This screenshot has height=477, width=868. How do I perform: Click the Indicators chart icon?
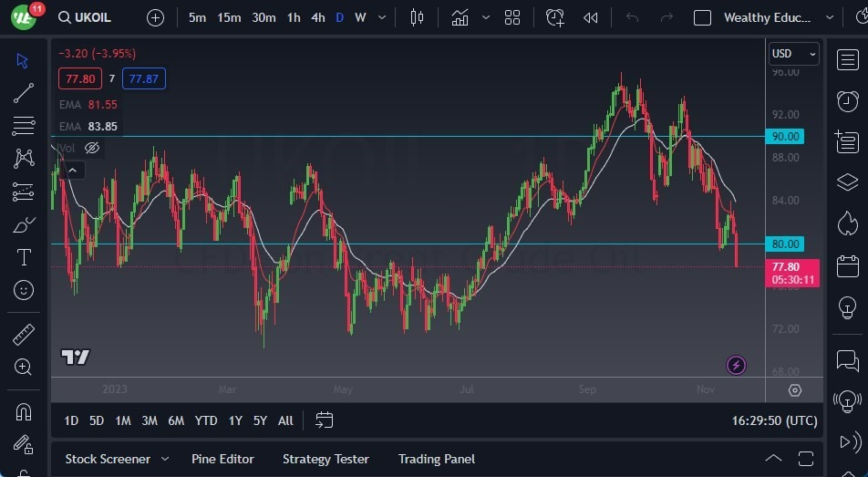click(x=460, y=17)
